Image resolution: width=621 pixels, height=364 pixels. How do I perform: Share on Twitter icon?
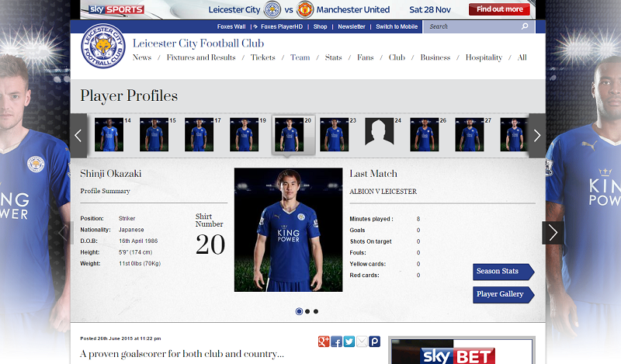[x=349, y=341]
